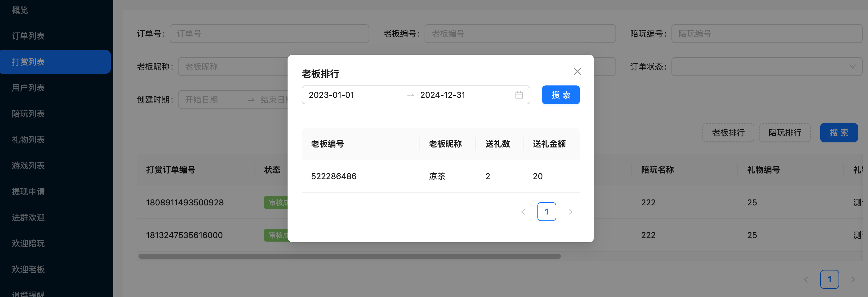Navigate to 礼物列表 sidebar item
This screenshot has height=297, width=868.
coord(28,140)
